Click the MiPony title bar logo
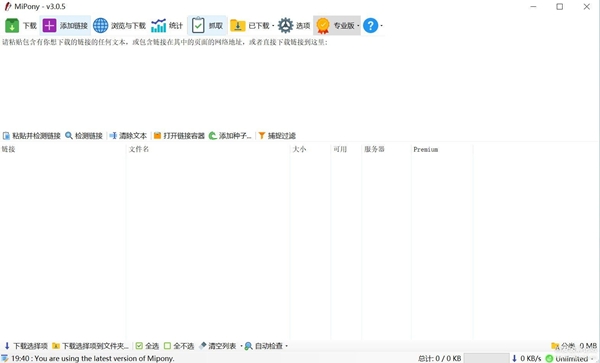 click(x=7, y=7)
